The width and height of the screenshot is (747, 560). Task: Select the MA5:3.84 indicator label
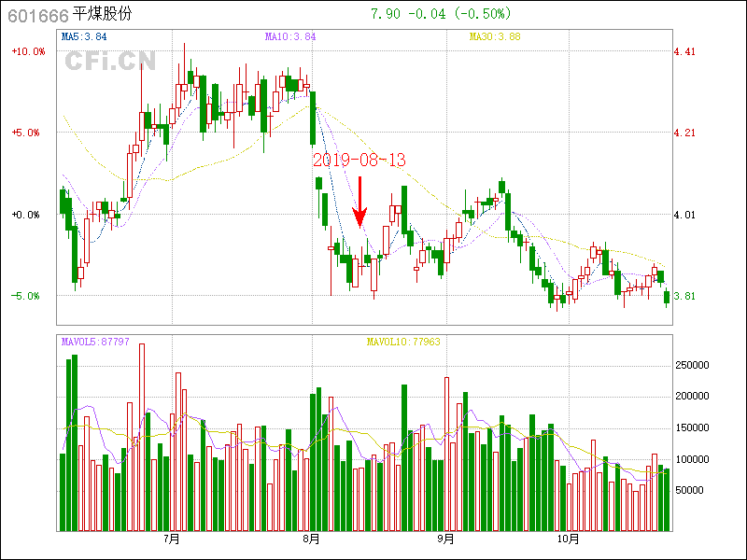pos(84,36)
